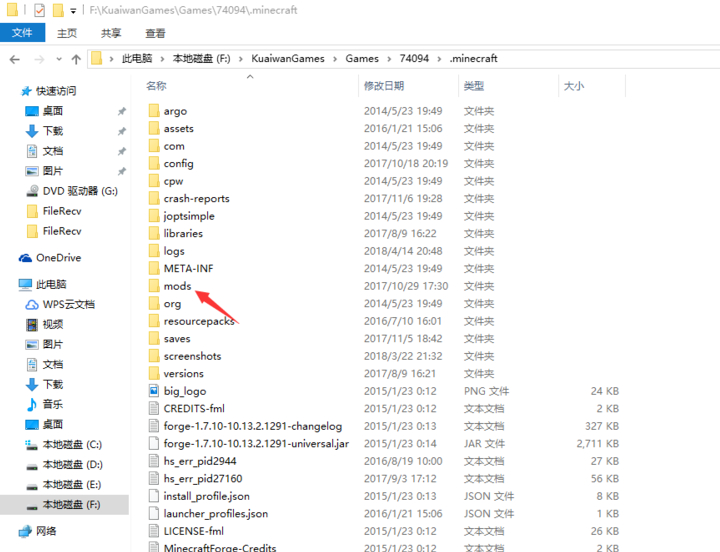Expand the chevron after 74094 in breadcrumb
720x552 pixels.
(x=439, y=59)
